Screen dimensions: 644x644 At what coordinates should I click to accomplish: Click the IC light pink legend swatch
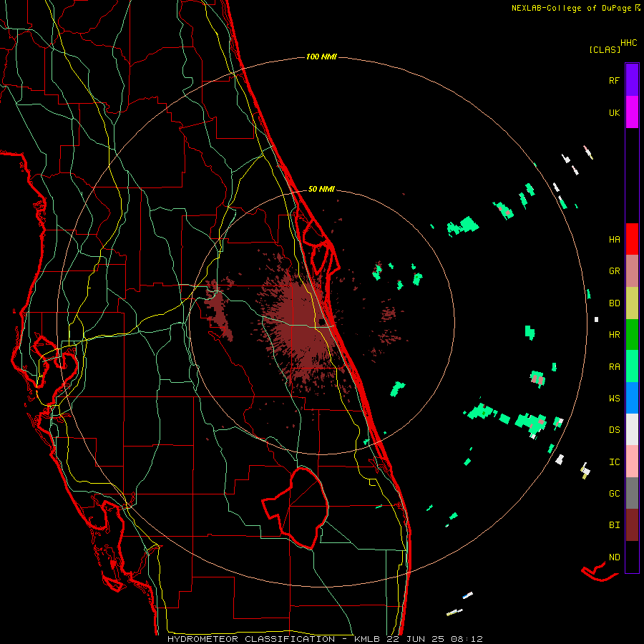[632, 462]
